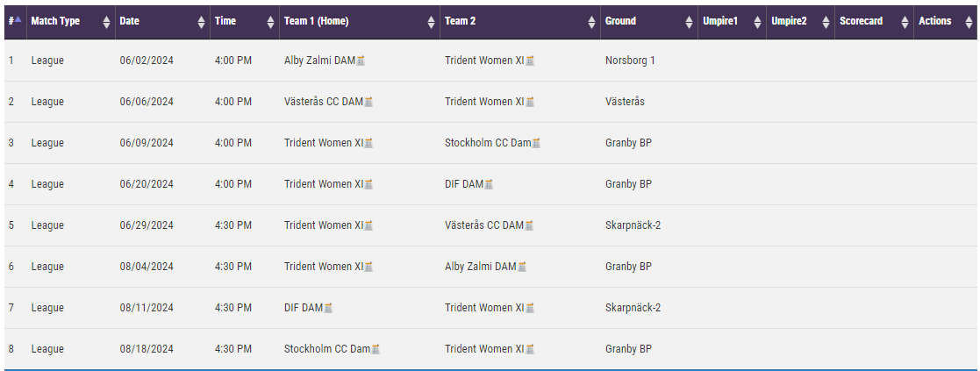This screenshot has height=371, width=980.
Task: Click team icon next to Västerås CC DAM, row 2
Action: tap(368, 102)
